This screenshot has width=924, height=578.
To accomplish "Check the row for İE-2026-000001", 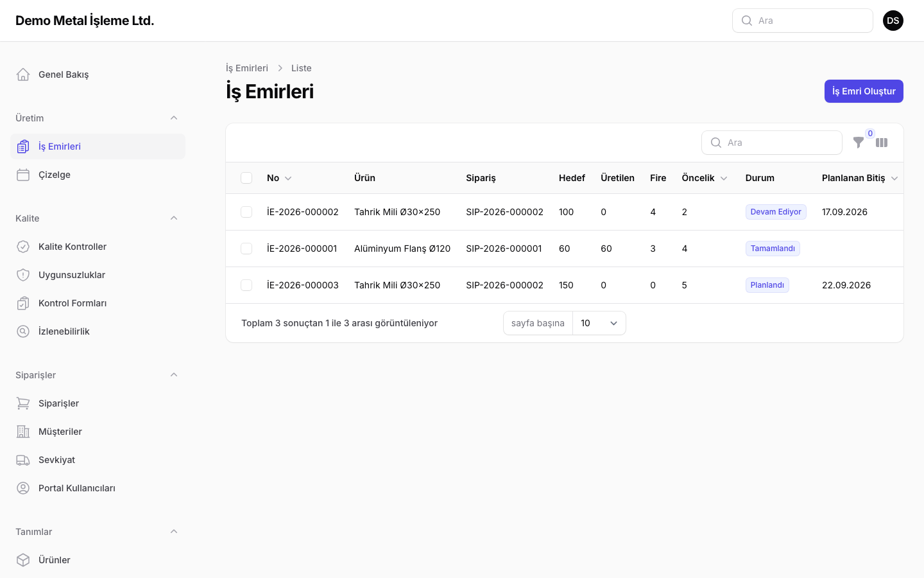I will pos(246,249).
